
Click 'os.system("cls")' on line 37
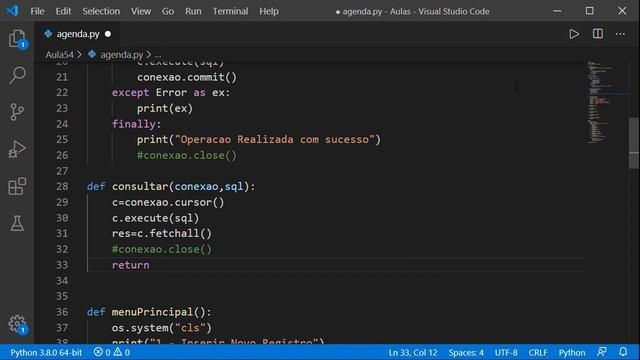[x=162, y=328]
